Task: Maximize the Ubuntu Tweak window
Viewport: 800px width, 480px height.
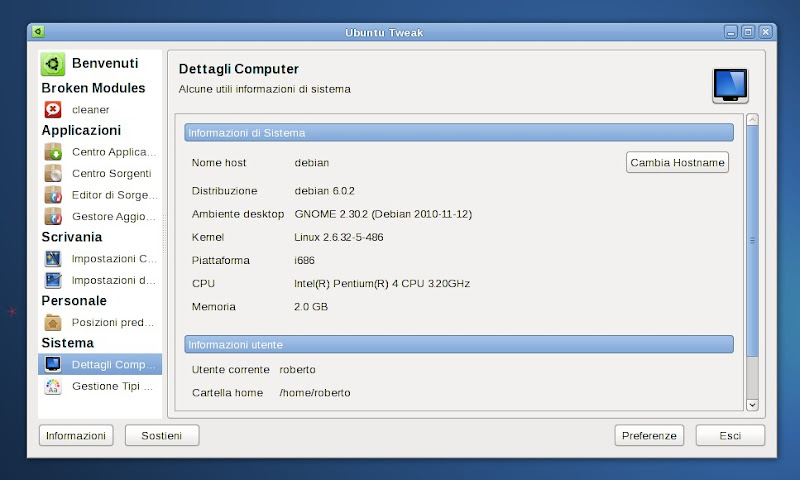Action: coord(748,32)
